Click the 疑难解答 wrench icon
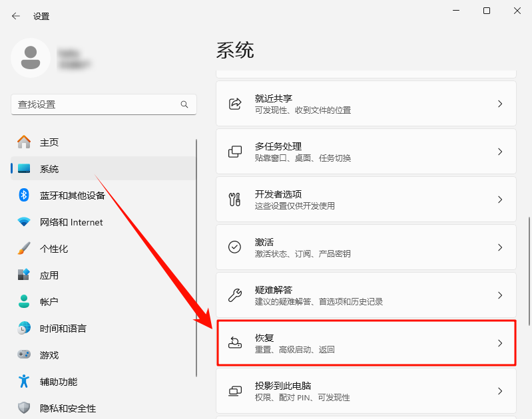 235,295
